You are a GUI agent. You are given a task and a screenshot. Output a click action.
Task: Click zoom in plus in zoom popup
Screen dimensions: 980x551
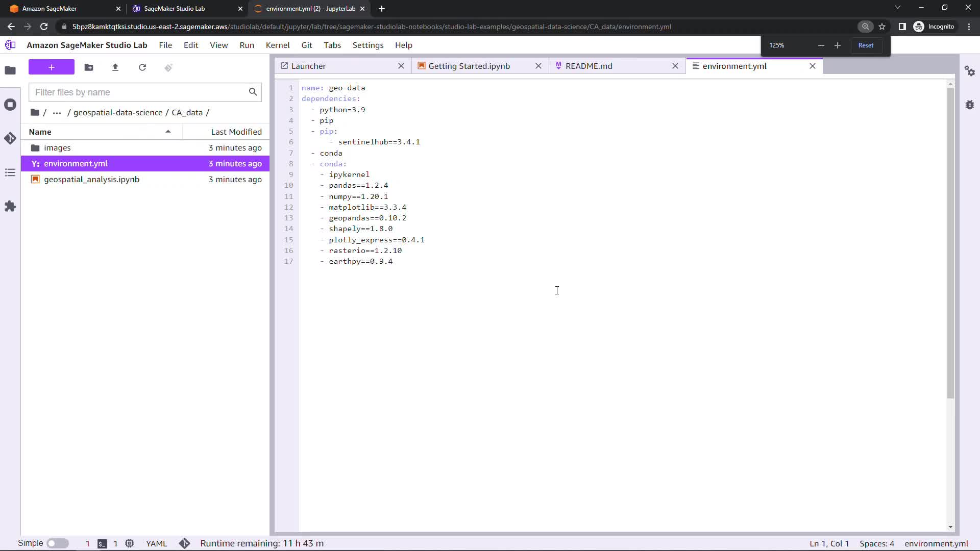(837, 45)
